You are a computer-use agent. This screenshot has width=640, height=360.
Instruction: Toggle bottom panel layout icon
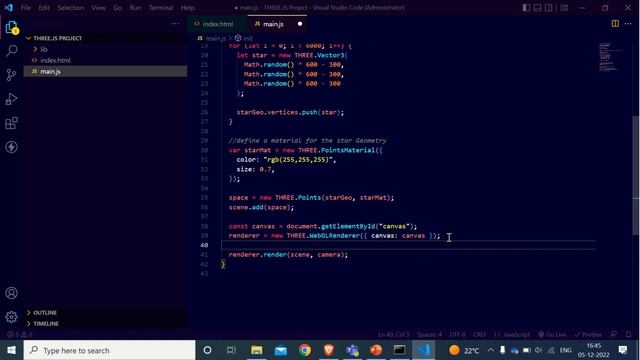click(x=538, y=8)
